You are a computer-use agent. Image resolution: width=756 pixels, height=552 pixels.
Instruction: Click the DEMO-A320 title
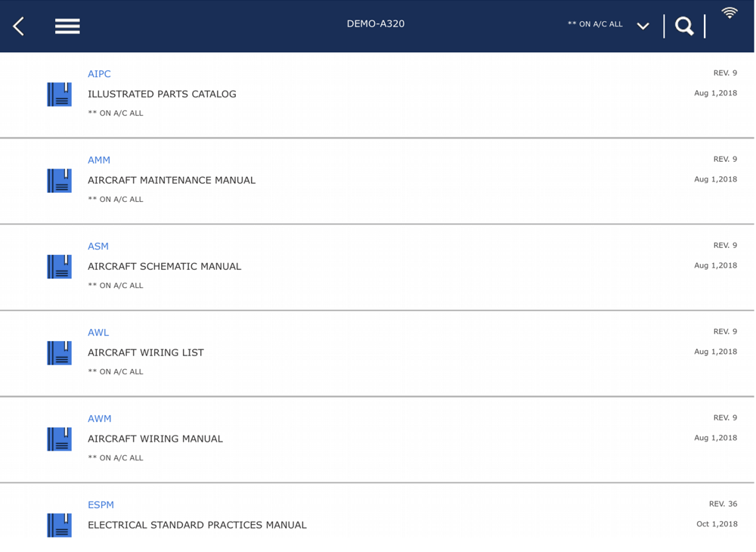tap(376, 23)
